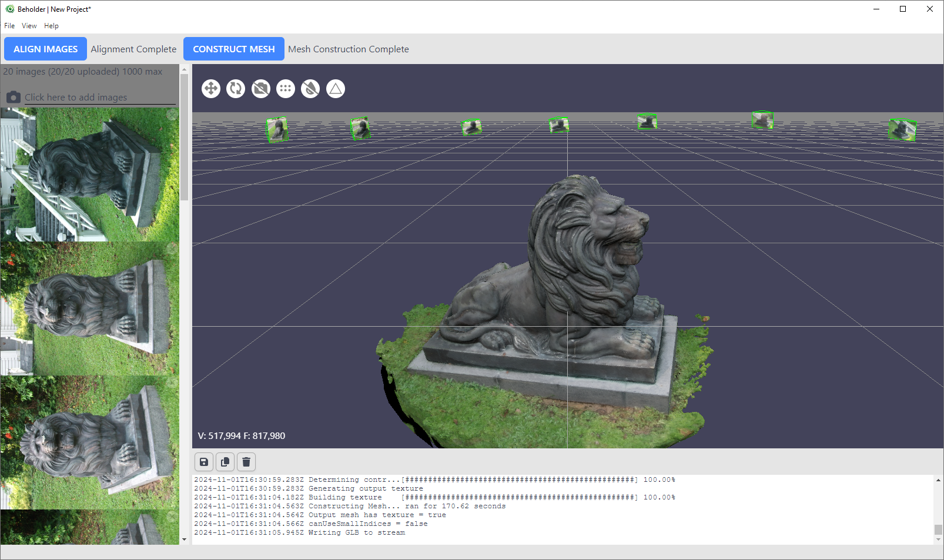This screenshot has width=944, height=560.
Task: Click the 'V: 517,994 F: 817,980' vertex count text
Action: 241,436
